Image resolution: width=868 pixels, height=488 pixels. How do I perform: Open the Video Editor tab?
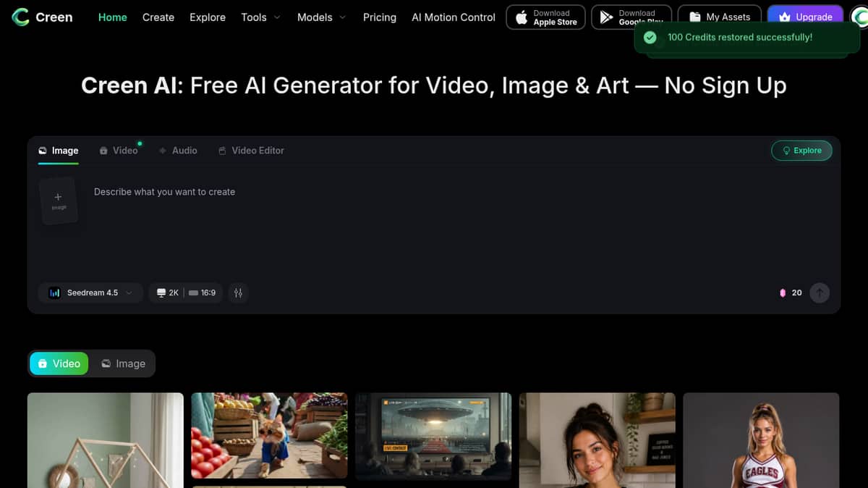pos(251,151)
